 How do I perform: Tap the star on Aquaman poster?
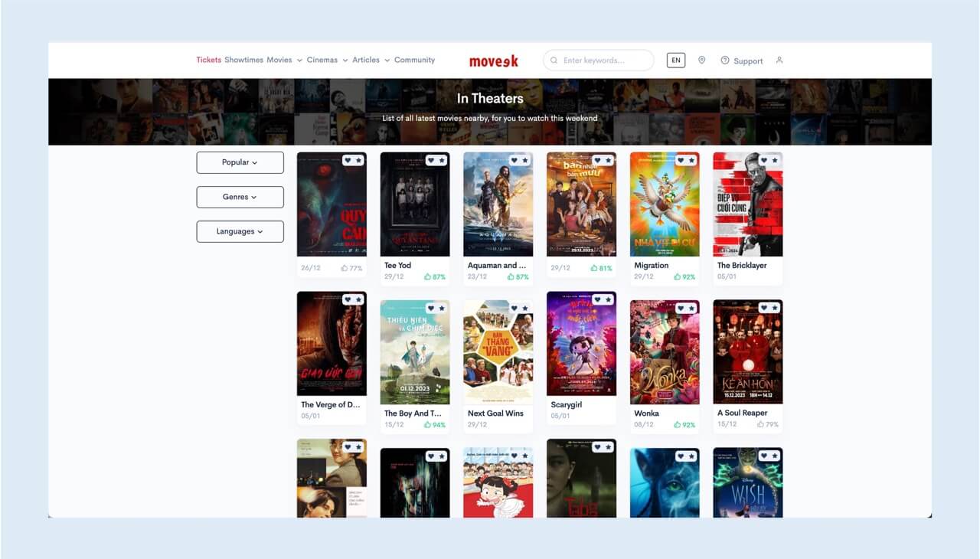click(x=524, y=161)
